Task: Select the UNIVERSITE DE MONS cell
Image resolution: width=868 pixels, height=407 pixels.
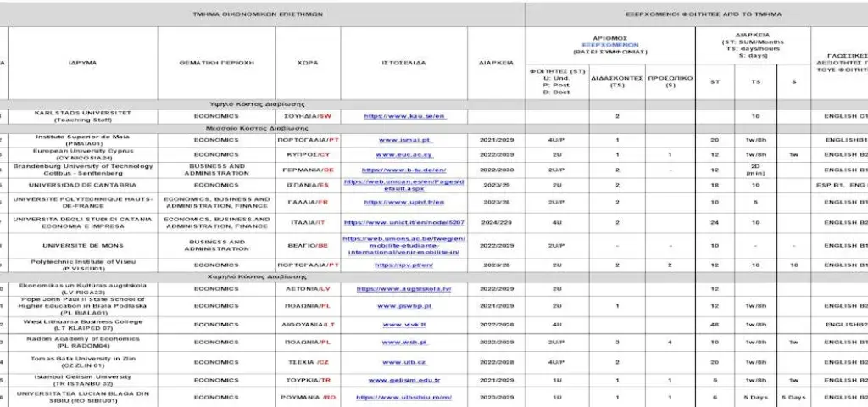Action: point(83,245)
